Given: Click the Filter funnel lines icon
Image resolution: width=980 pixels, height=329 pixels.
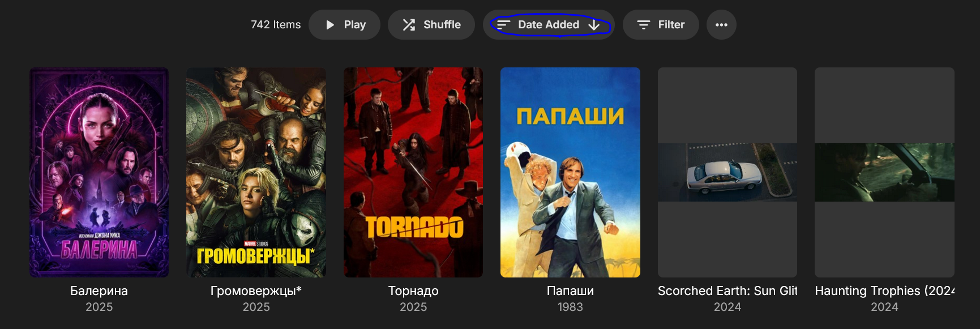Looking at the screenshot, I should pyautogui.click(x=644, y=25).
